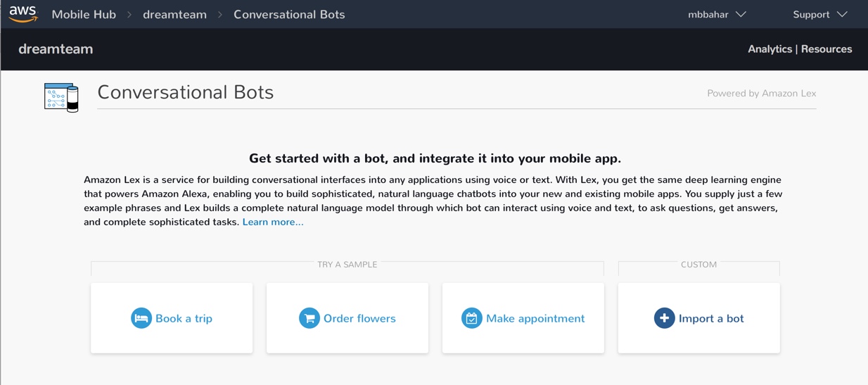Select the Conversational Bots breadcrumb

click(289, 14)
